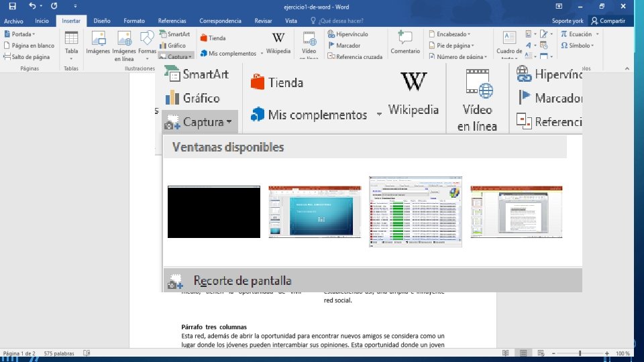Viewport: 644px width, 362px height.
Task: Choose Recorte de pantalla
Action: tap(372, 280)
